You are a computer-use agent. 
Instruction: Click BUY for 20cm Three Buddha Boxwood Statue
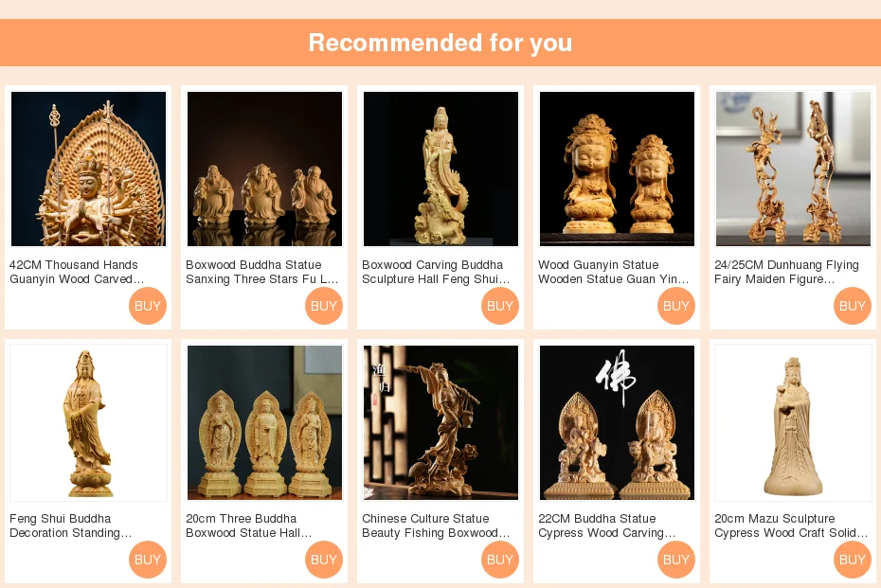point(324,560)
